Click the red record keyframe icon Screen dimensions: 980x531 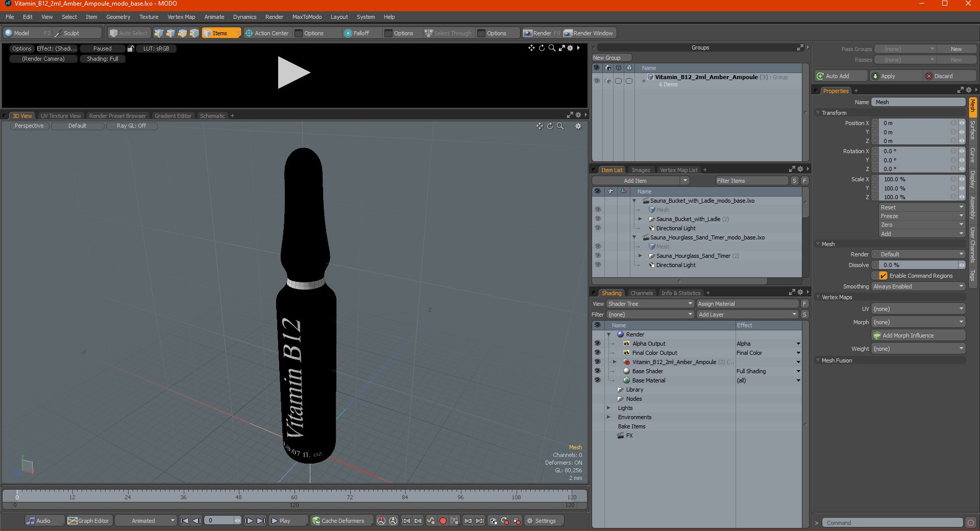(443, 521)
